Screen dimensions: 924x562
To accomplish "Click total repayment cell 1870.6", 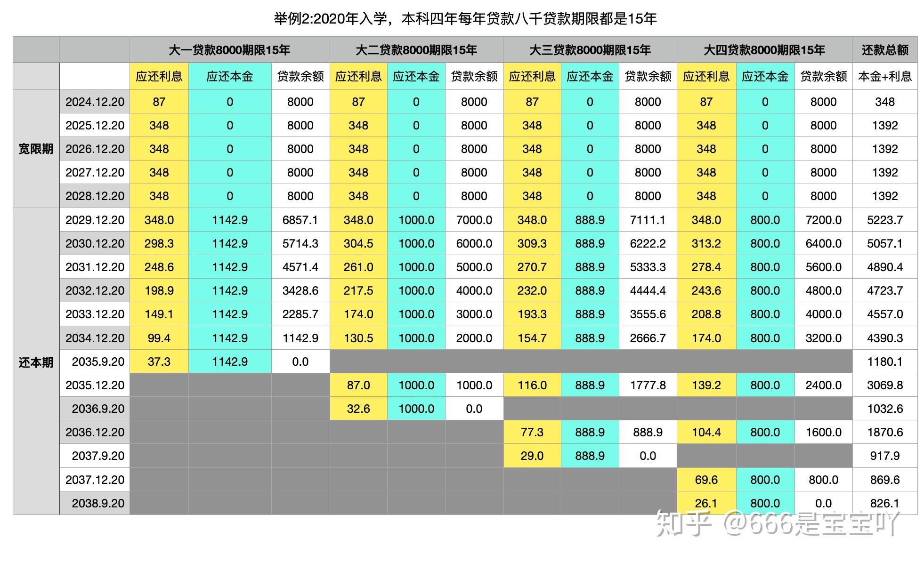I will (885, 432).
